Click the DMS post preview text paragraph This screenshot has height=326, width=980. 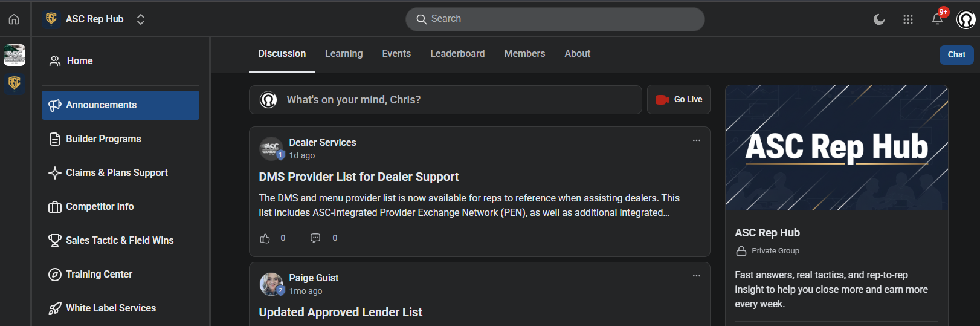[x=469, y=206]
